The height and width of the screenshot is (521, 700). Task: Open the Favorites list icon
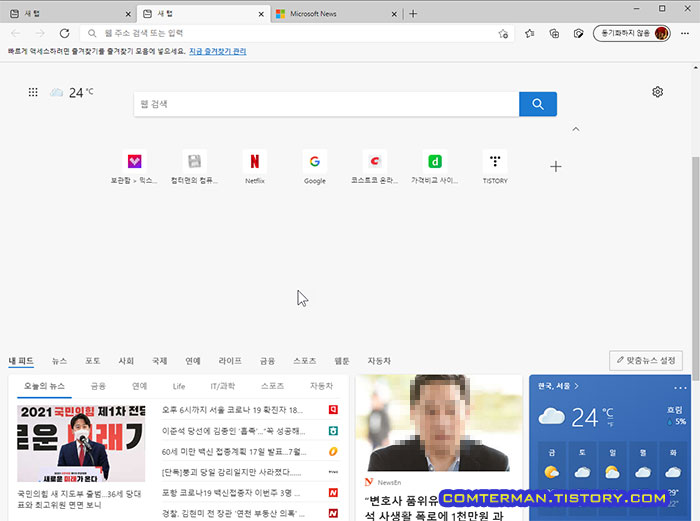529,33
